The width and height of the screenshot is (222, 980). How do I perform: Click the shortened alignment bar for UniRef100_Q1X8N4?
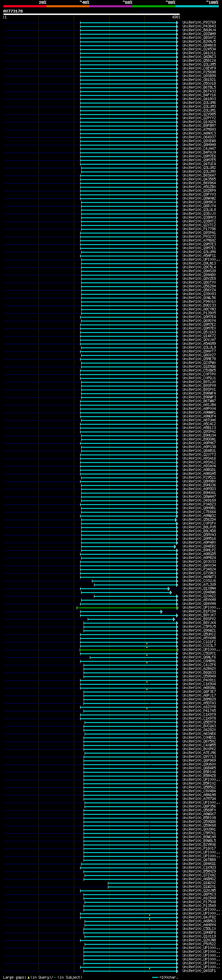tap(125, 589)
